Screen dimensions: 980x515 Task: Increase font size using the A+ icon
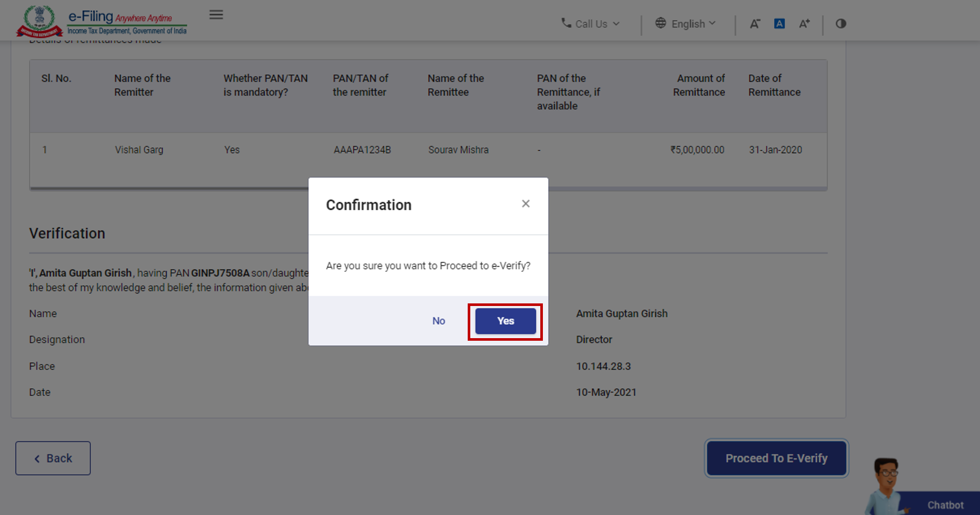coord(804,23)
